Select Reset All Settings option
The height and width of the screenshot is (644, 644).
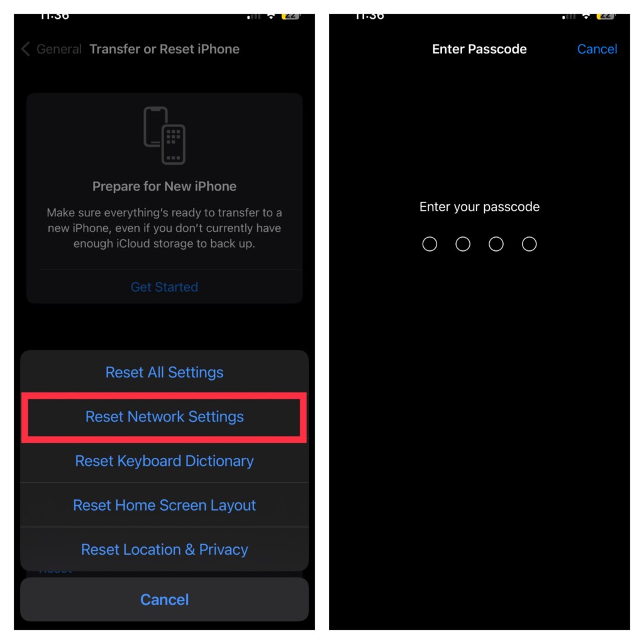[x=164, y=372]
